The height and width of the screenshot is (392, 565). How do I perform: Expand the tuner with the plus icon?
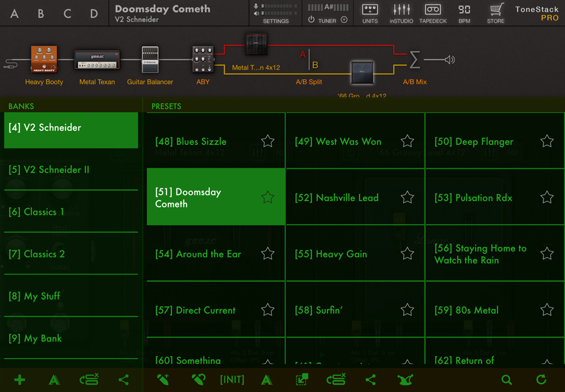tap(344, 20)
